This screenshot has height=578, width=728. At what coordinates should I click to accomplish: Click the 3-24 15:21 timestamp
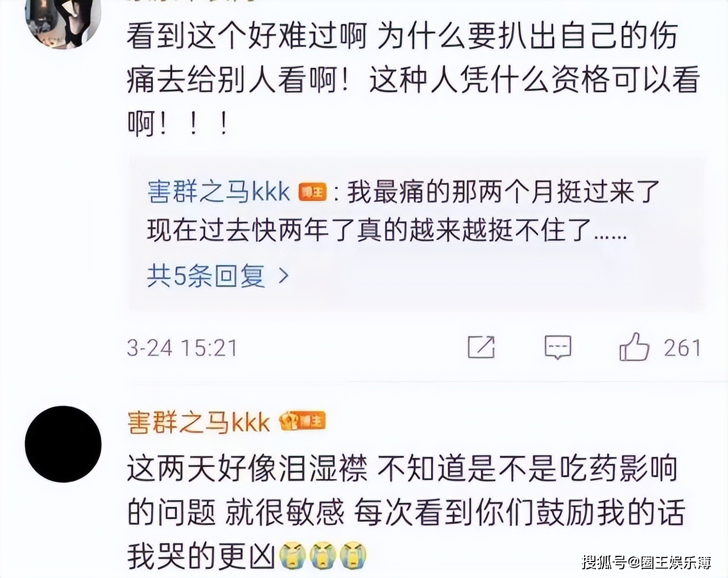click(182, 348)
